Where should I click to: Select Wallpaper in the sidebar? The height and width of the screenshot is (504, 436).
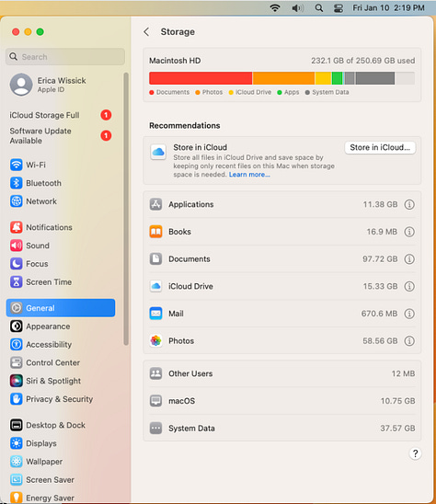point(61,462)
